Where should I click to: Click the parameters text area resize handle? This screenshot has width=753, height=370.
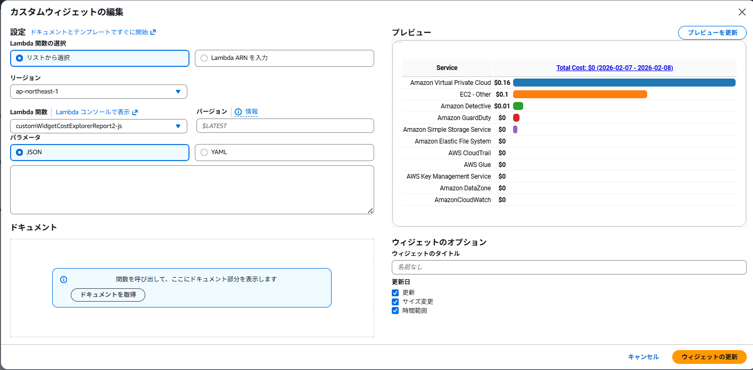click(370, 210)
